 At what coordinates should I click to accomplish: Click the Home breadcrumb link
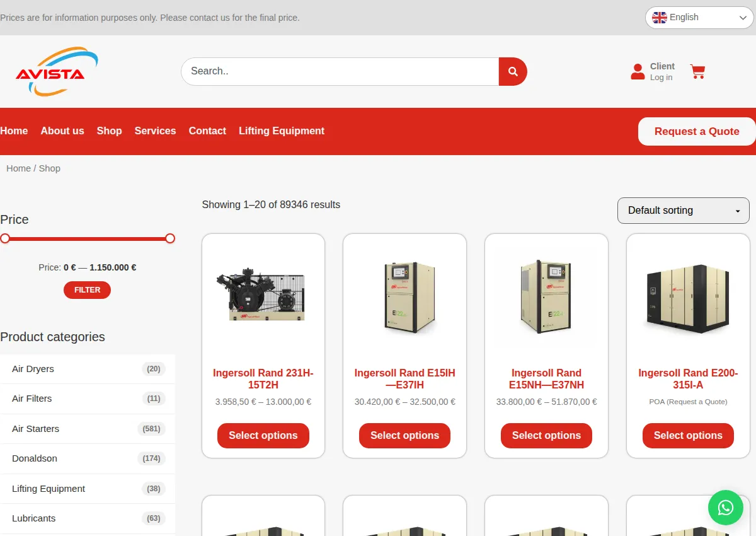[18, 168]
